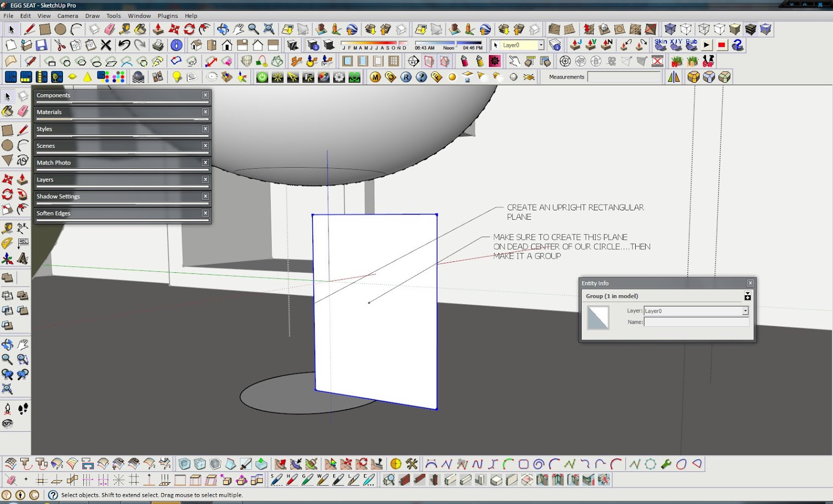Open the Plugins menu
This screenshot has height=504, width=833.
(168, 16)
